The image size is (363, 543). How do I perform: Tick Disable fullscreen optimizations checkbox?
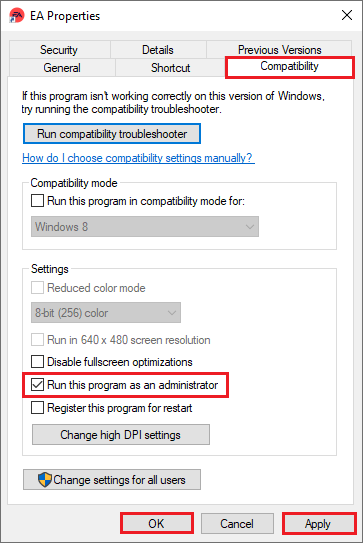[37, 362]
